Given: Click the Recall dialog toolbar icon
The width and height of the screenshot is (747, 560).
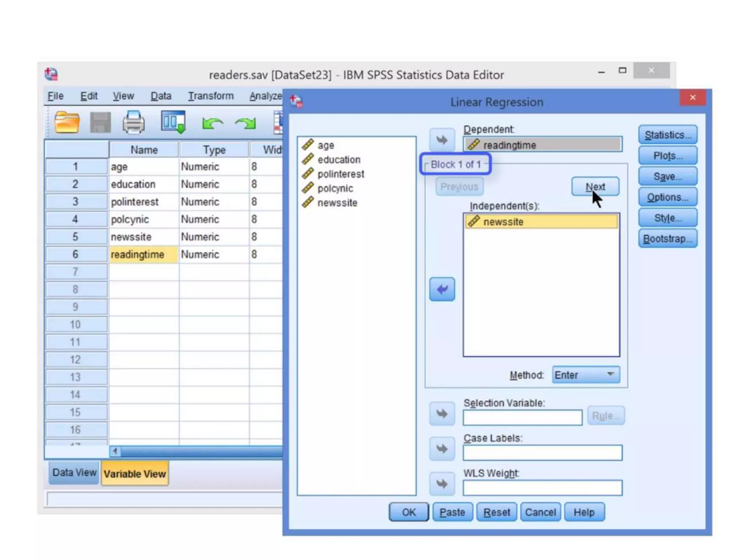Looking at the screenshot, I should (173, 122).
